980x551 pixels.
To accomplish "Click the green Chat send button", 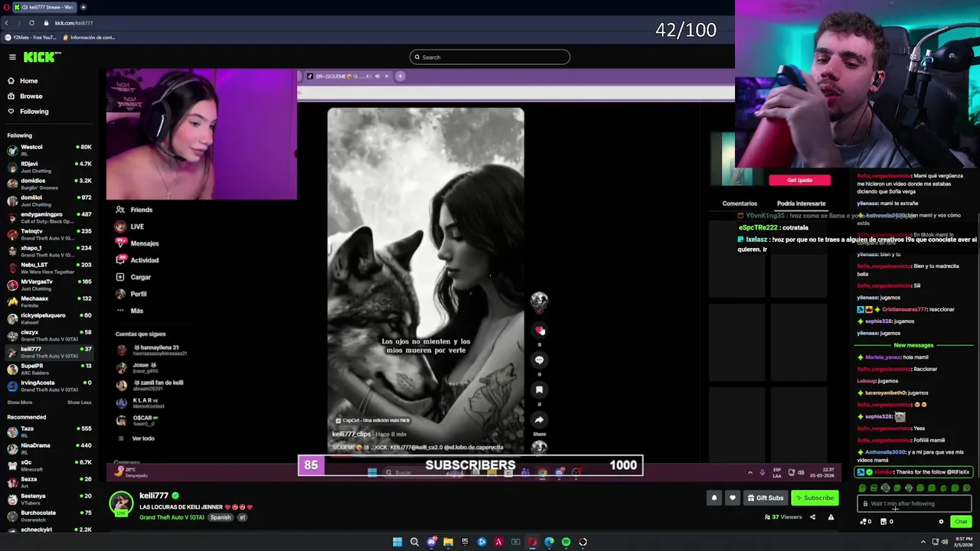I will tap(961, 522).
